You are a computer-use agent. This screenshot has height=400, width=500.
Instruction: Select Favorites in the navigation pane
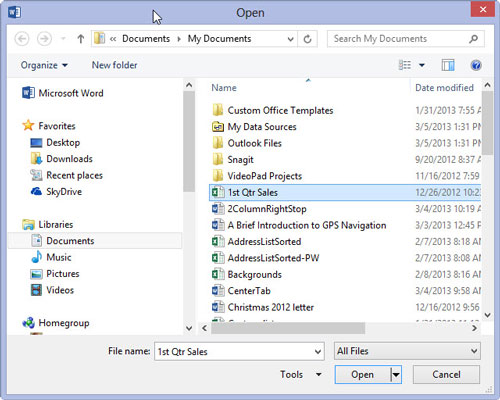49,126
